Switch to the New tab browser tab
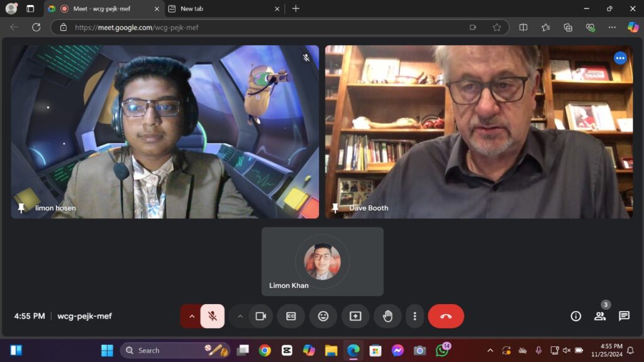 [x=223, y=9]
